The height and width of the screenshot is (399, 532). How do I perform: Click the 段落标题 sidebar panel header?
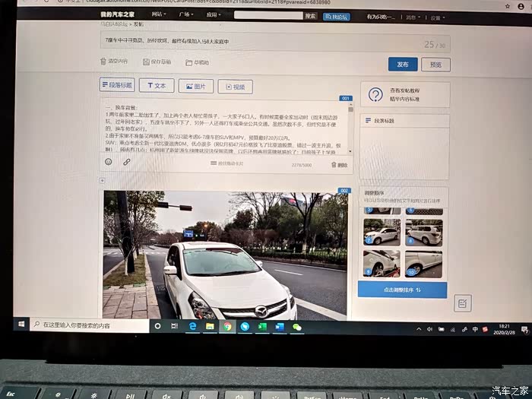click(404, 120)
